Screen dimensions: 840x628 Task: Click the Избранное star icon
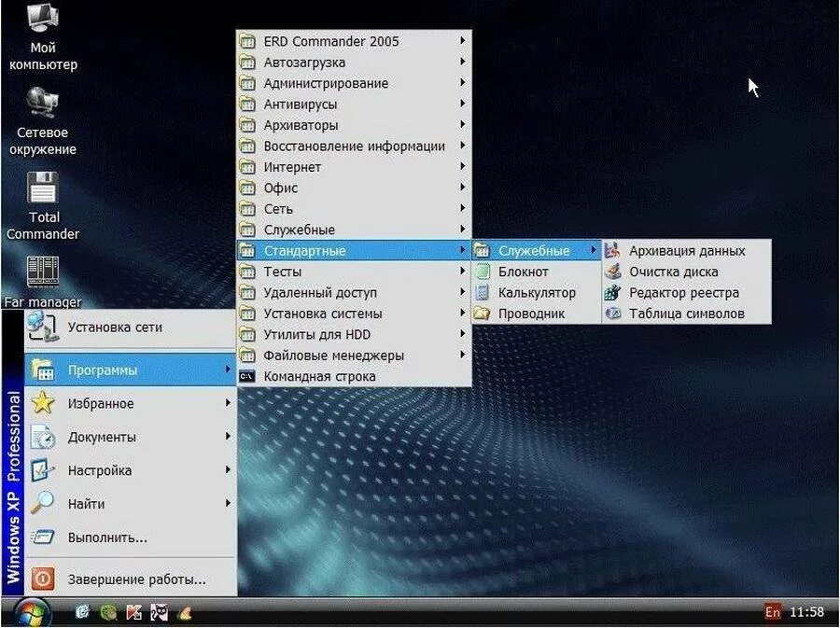coord(42,403)
